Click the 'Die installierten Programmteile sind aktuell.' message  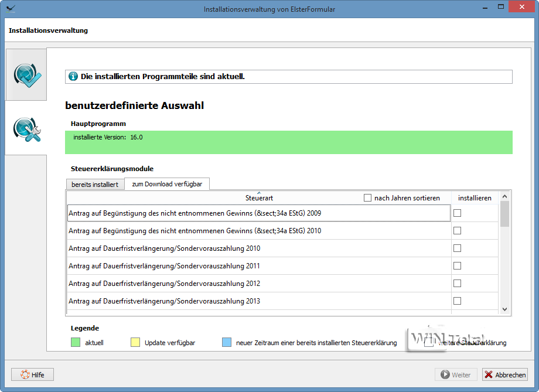[163, 76]
